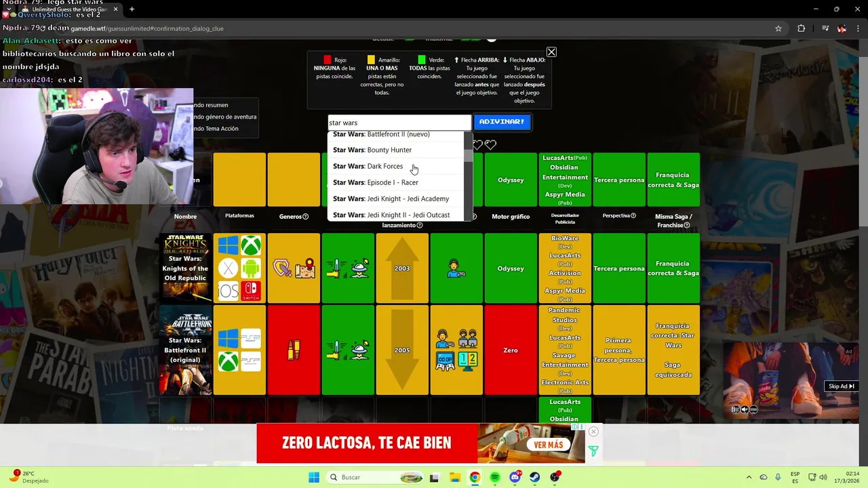Open OBS Studio from the taskbar
The height and width of the screenshot is (488, 868).
555,477
